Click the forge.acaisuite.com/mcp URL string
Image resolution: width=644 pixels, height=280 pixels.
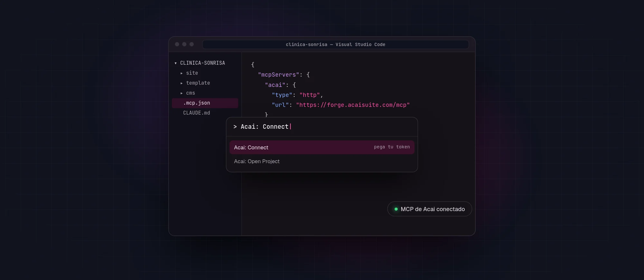[x=353, y=105]
